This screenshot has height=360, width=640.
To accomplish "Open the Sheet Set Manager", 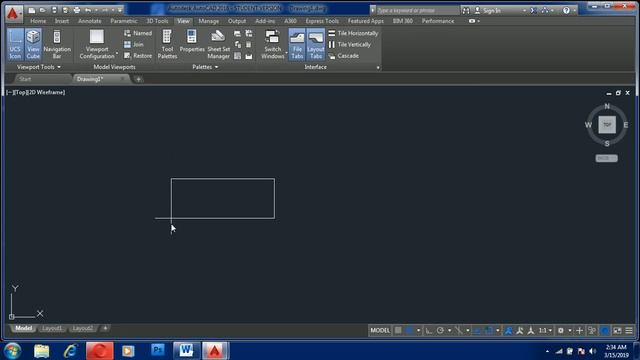I will point(218,44).
